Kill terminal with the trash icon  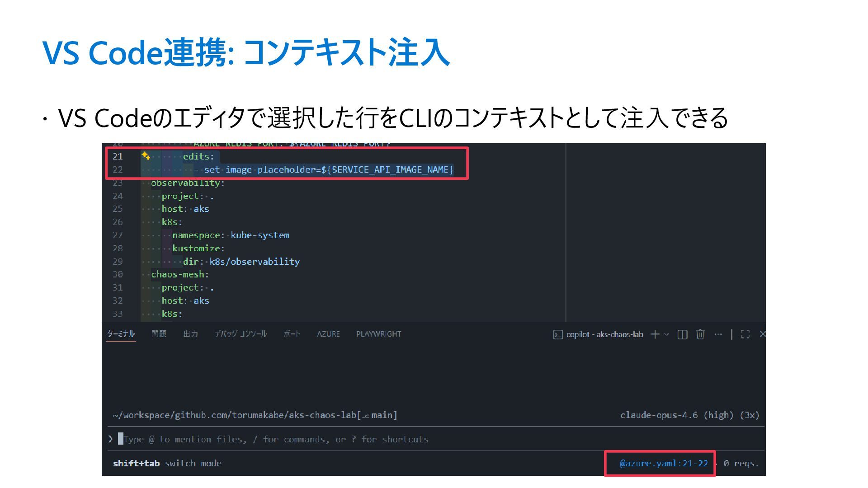pyautogui.click(x=700, y=334)
